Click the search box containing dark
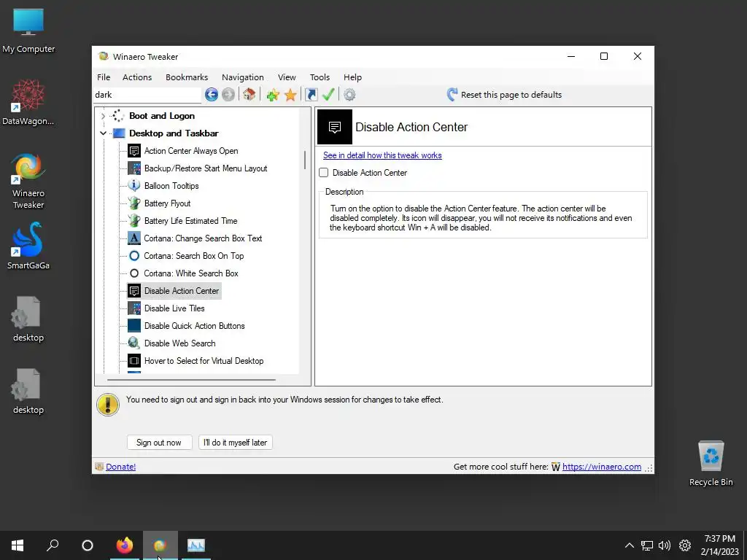The height and width of the screenshot is (560, 747). click(147, 95)
